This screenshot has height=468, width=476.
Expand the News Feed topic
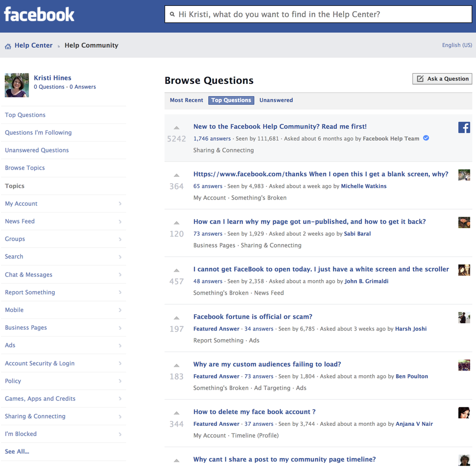click(63, 221)
